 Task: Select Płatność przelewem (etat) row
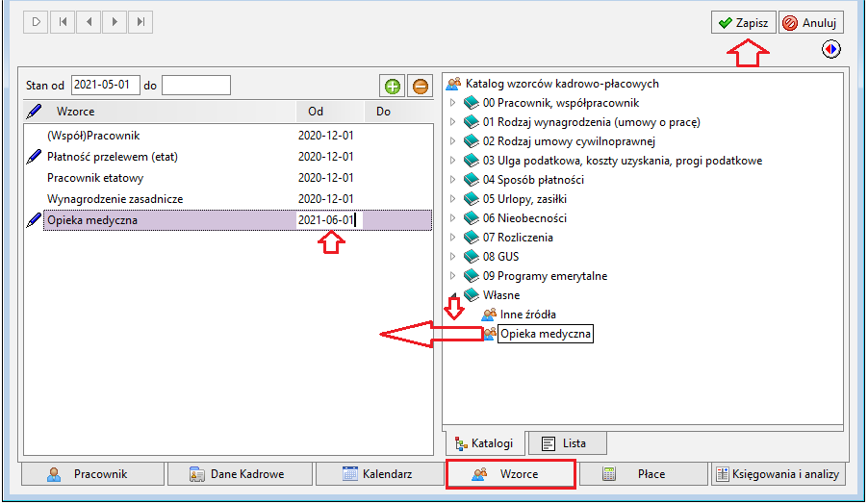(228, 157)
